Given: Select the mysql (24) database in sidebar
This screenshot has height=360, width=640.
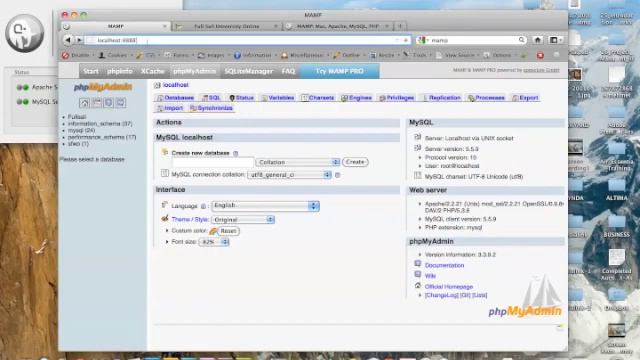Looking at the screenshot, I should (x=81, y=130).
